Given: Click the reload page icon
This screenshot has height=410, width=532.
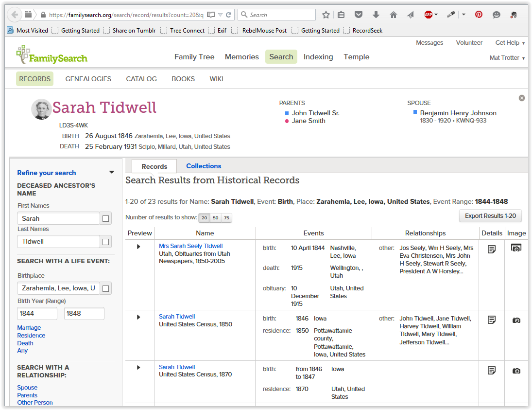Looking at the screenshot, I should click(x=229, y=15).
